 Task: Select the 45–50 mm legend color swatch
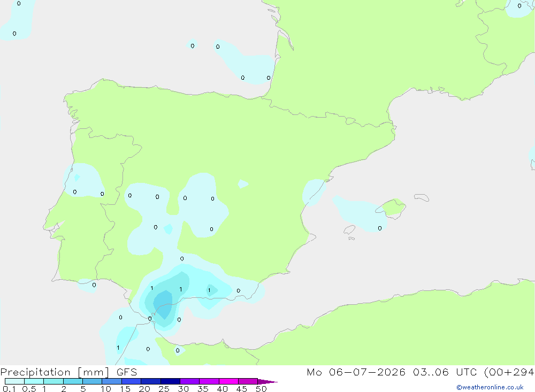tap(248, 381)
